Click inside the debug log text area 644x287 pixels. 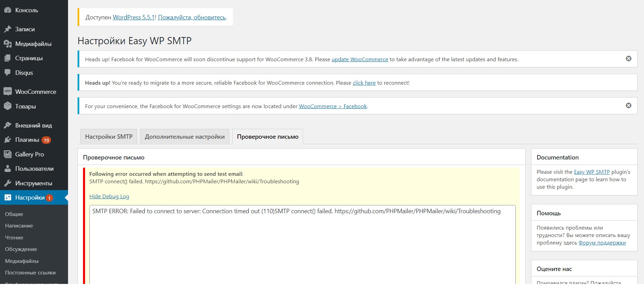pyautogui.click(x=302, y=245)
